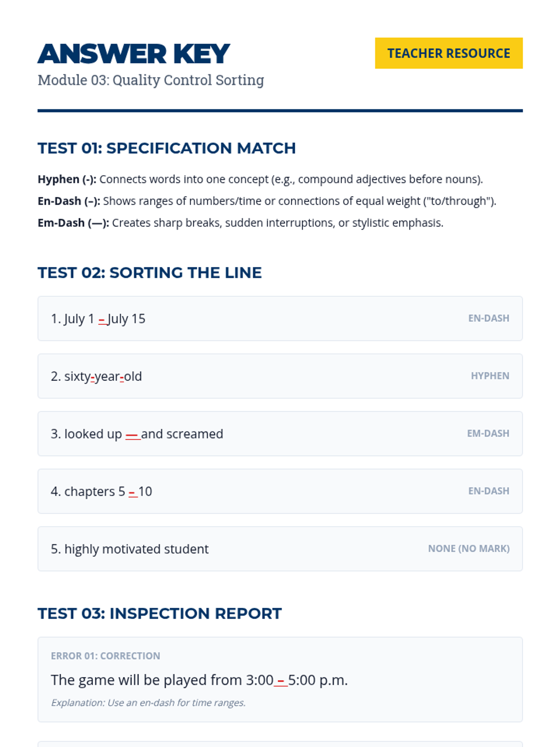560x747 pixels.
Task: Select the July 1 – July 15 item
Action: (280, 318)
